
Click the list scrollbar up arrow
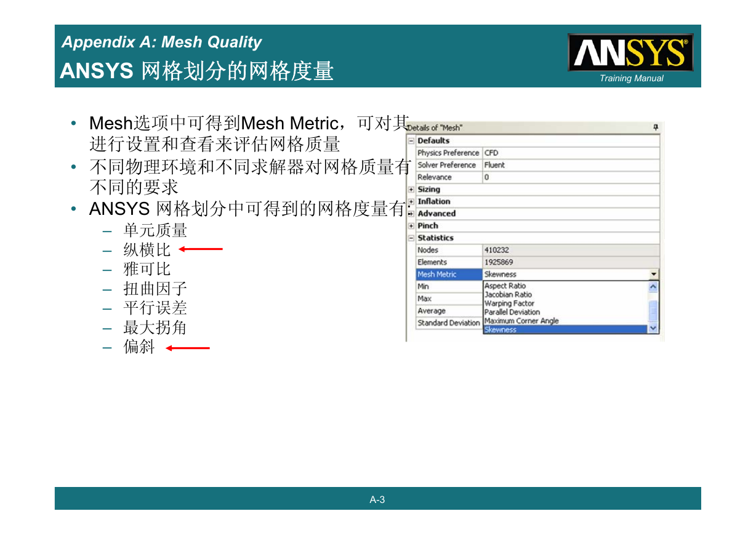click(x=654, y=286)
